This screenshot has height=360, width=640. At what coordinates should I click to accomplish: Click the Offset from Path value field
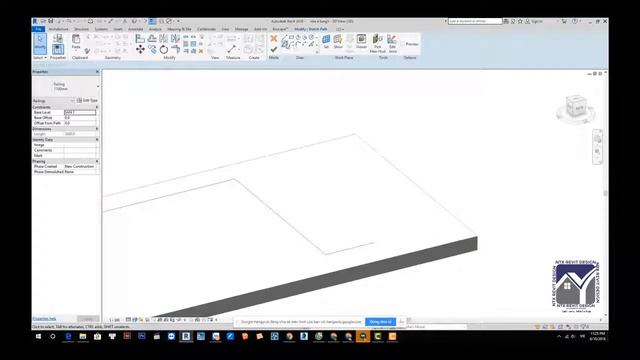click(80, 123)
